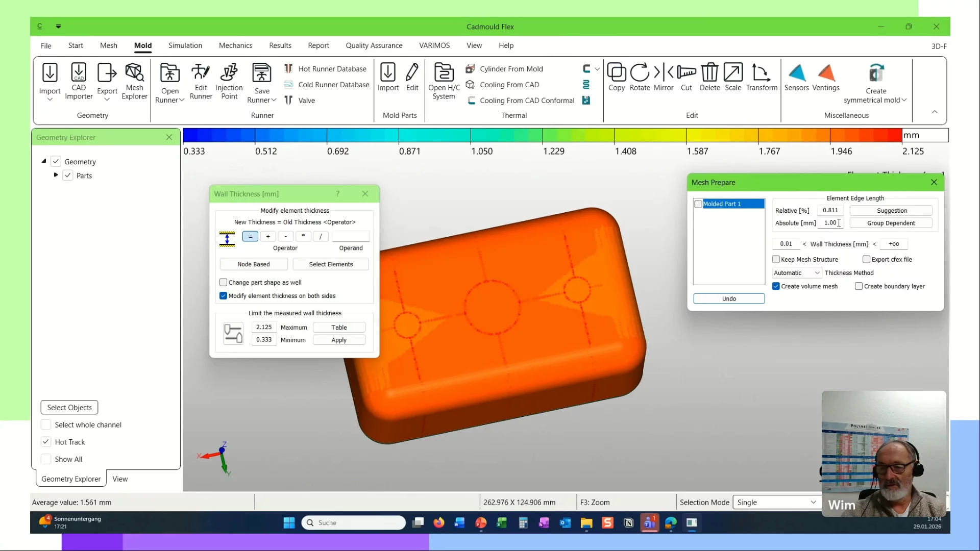Open the Selection Mode dropdown
The width and height of the screenshot is (980, 551).
click(x=776, y=503)
